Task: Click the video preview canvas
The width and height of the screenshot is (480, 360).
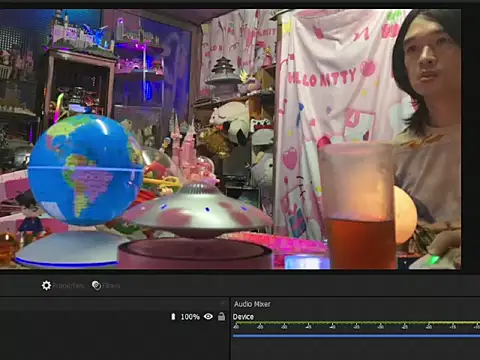Action: (230, 139)
